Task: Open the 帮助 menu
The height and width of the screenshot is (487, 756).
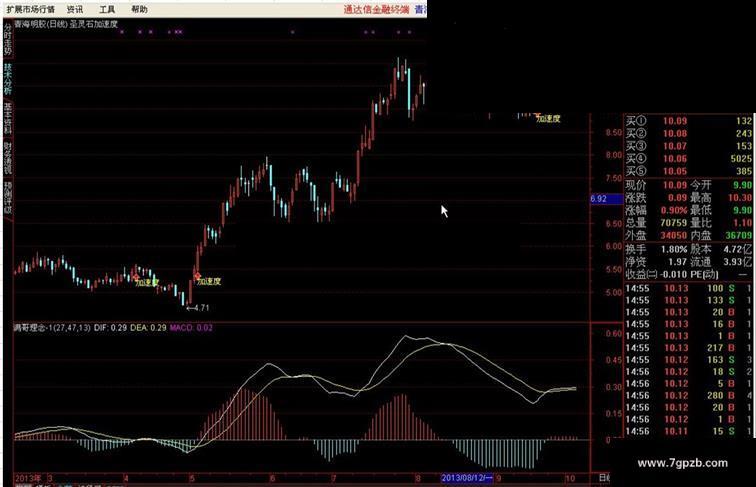Action: tap(139, 9)
